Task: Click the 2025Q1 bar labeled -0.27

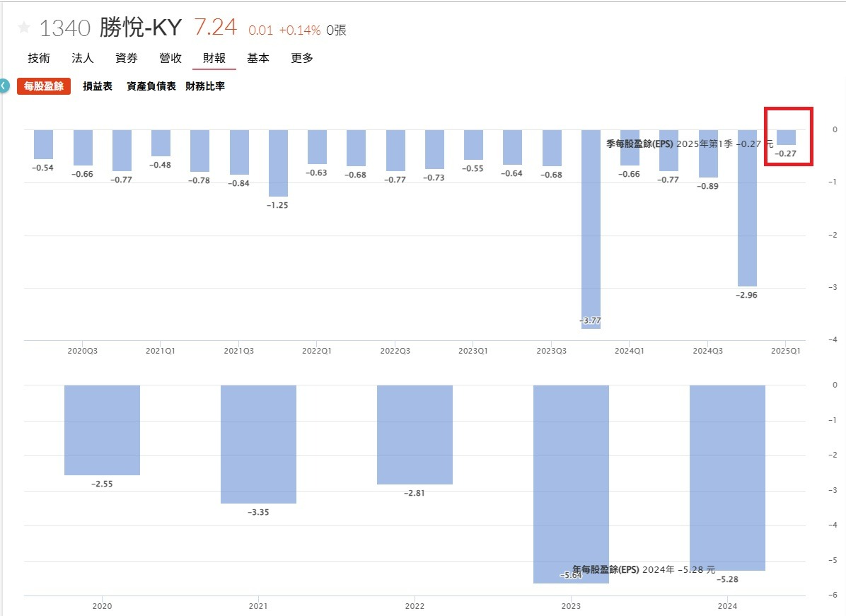Action: [786, 137]
